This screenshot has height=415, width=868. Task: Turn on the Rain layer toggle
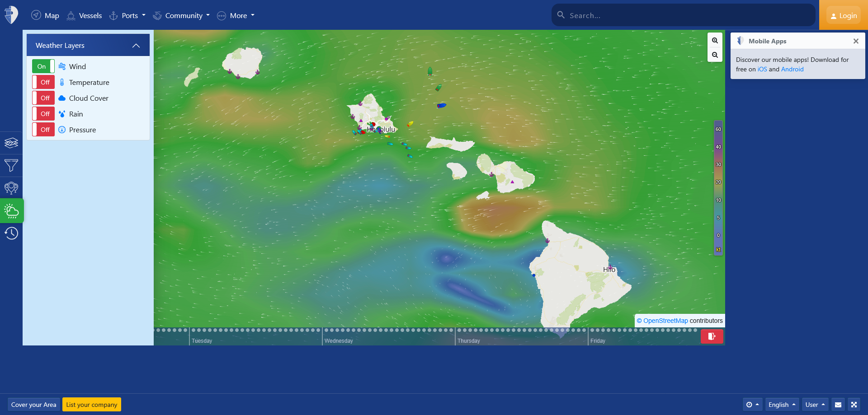43,114
